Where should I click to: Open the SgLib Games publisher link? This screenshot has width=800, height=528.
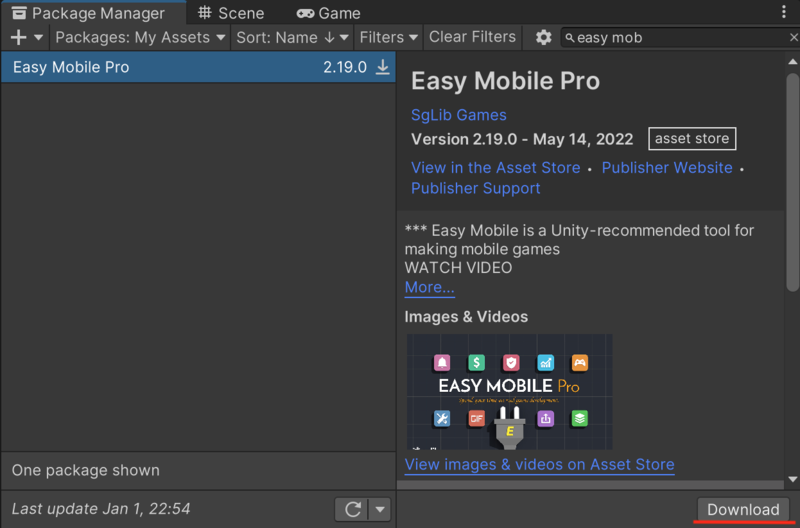459,115
